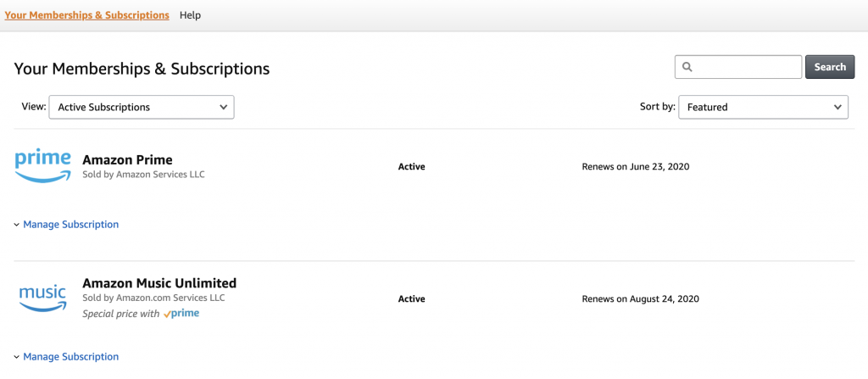Screen dimensions: 868x379
Task: Click the Amazon Music Unlimited title
Action: click(x=159, y=283)
